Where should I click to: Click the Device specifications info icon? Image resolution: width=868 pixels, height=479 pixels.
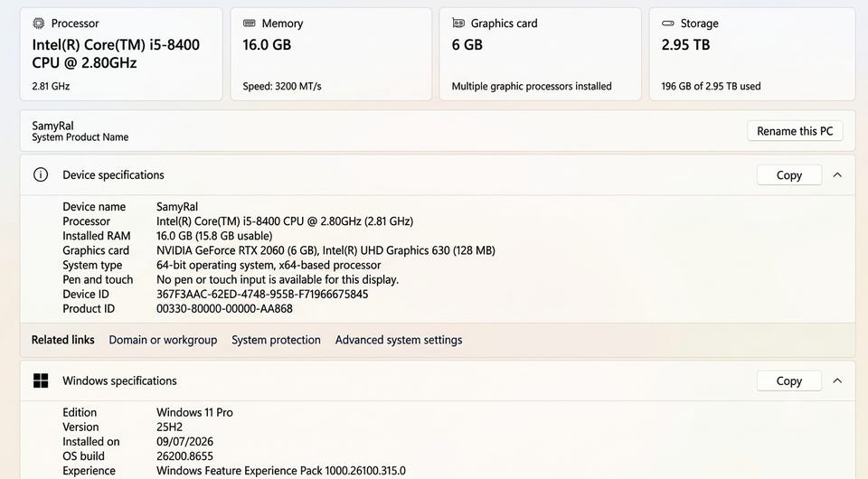(x=41, y=174)
